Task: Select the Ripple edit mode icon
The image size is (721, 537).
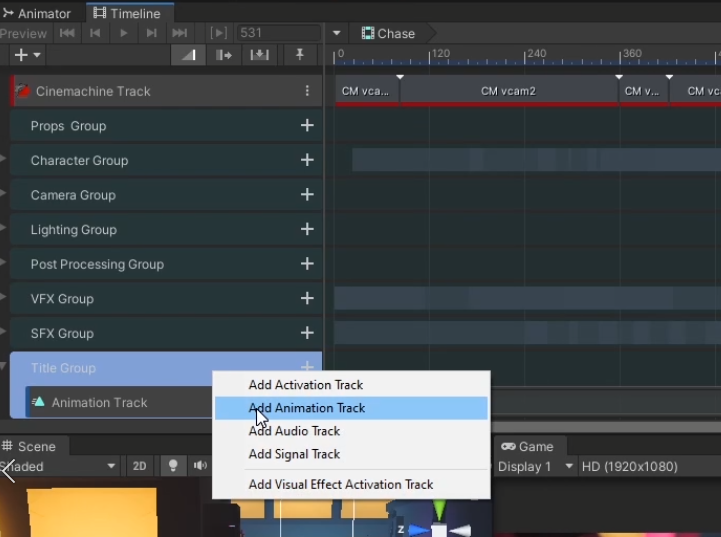Action: [x=224, y=55]
